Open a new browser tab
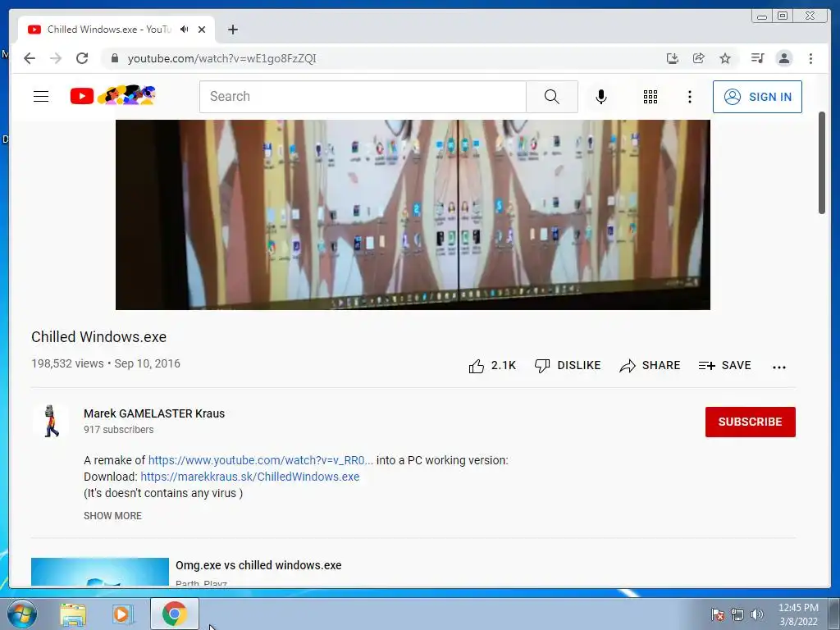840x630 pixels. click(232, 30)
